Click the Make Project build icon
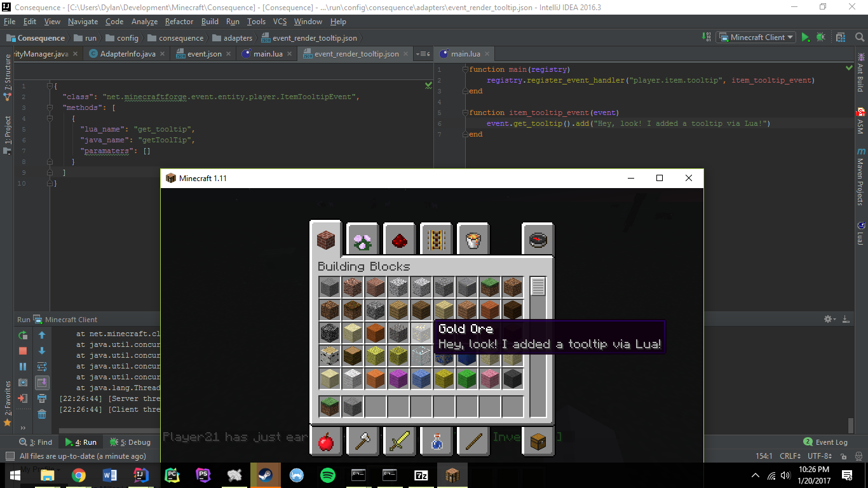The image size is (868, 488). pyautogui.click(x=707, y=37)
